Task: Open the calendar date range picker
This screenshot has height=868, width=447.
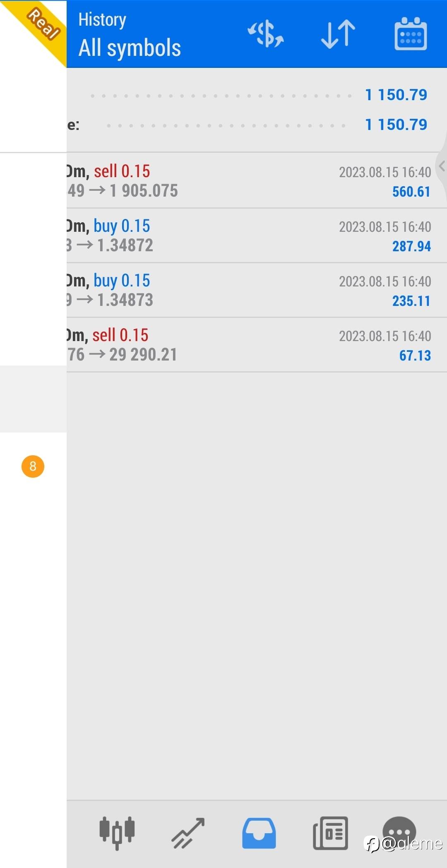Action: click(x=411, y=34)
